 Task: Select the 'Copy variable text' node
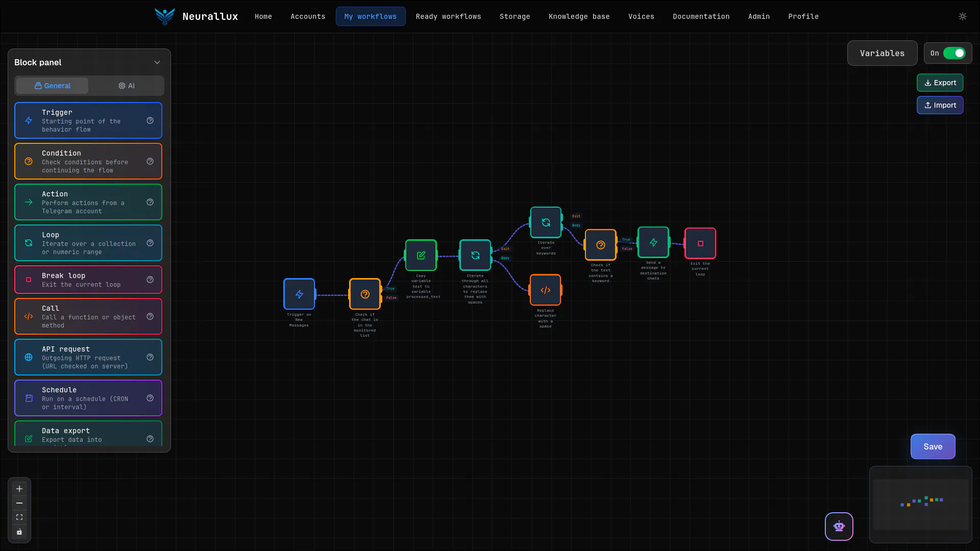421,255
